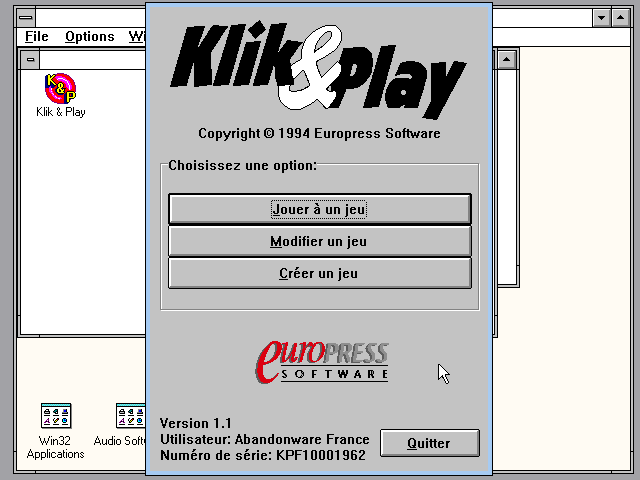Screen dimensions: 640x480
Task: Open the group window's control menu box
Action: pyautogui.click(x=30, y=60)
